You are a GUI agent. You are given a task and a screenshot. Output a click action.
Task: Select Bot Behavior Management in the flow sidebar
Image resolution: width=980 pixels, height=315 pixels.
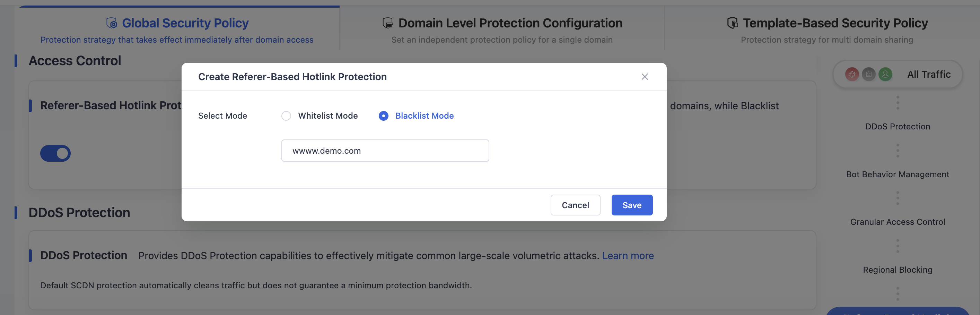point(898,174)
